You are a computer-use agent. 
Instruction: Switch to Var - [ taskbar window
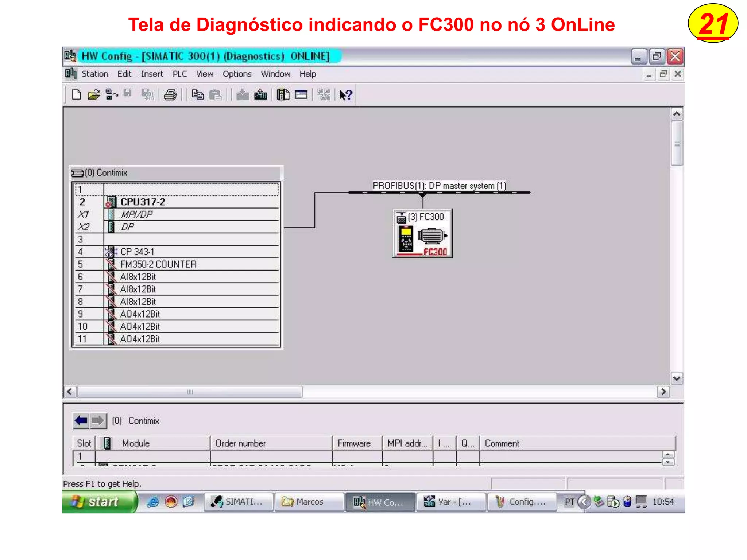pyautogui.click(x=451, y=502)
